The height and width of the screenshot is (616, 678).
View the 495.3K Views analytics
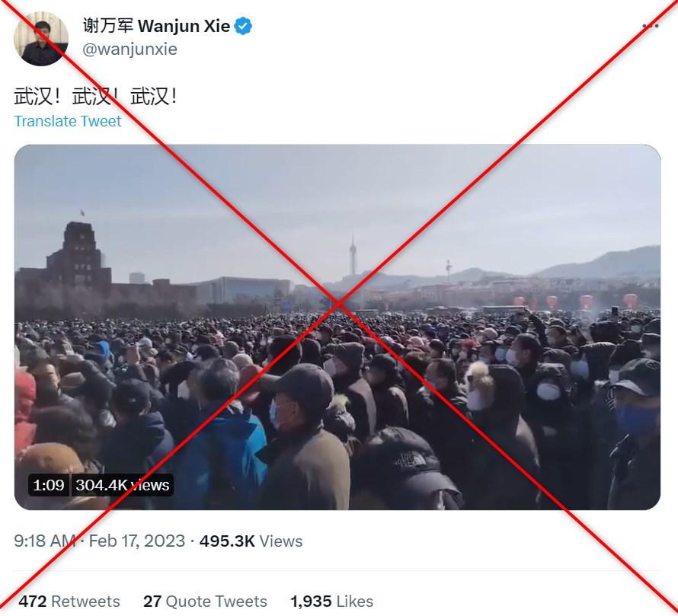251,541
